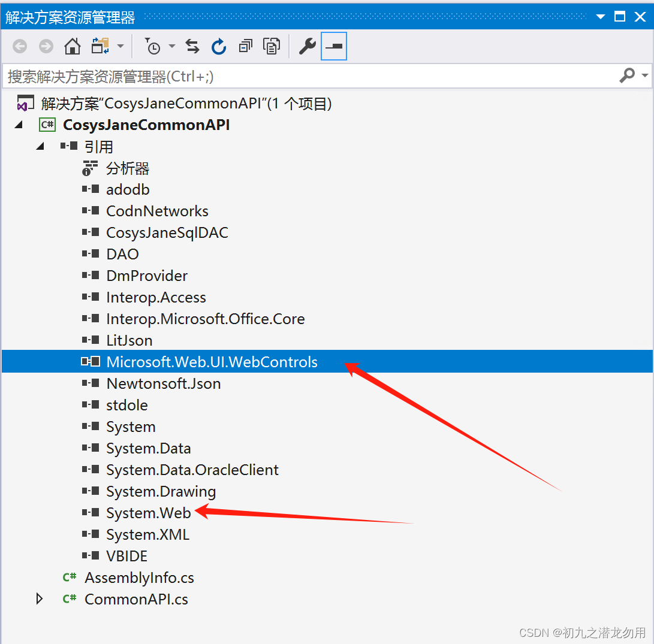This screenshot has width=654, height=644.
Task: Click the Home icon in toolbar
Action: pos(72,46)
